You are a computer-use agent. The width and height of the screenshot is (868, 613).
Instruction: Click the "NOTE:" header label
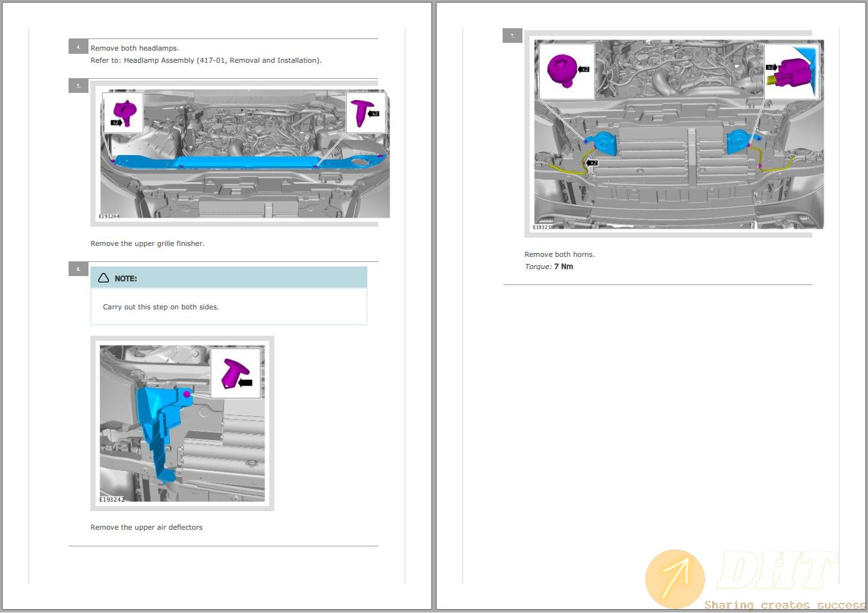coord(126,279)
